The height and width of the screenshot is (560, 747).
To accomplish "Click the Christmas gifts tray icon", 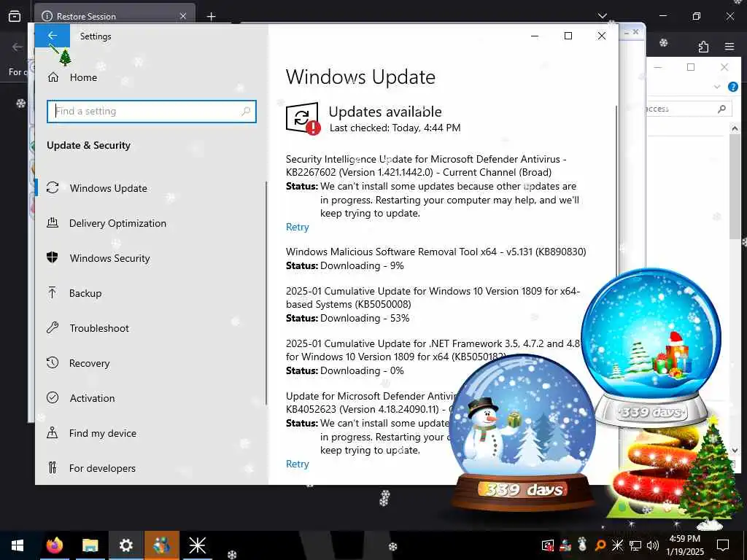I will click(x=565, y=545).
